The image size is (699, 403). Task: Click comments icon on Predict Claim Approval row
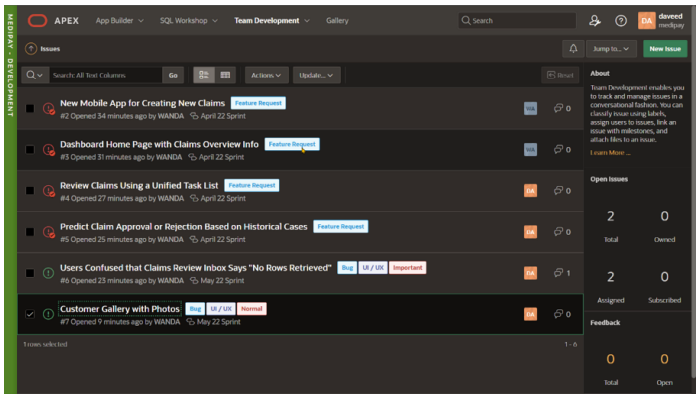558,231
